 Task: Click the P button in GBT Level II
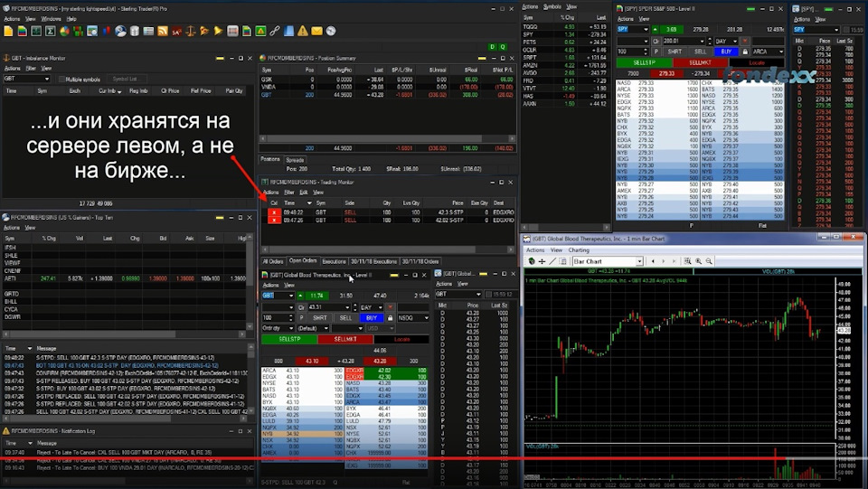(x=302, y=318)
